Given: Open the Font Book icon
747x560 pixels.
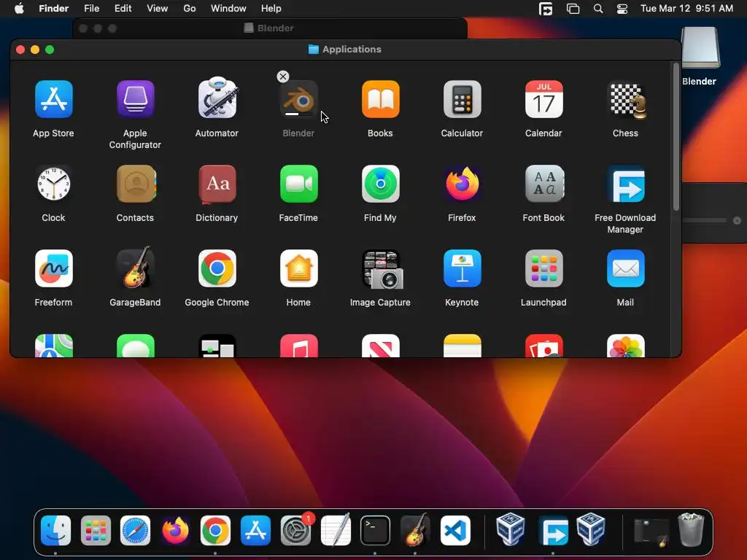Looking at the screenshot, I should [543, 184].
